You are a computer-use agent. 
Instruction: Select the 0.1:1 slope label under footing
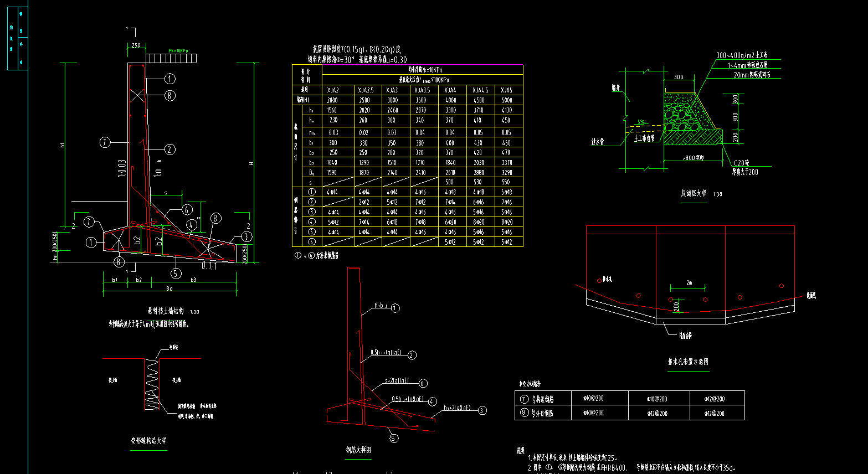[209, 266]
